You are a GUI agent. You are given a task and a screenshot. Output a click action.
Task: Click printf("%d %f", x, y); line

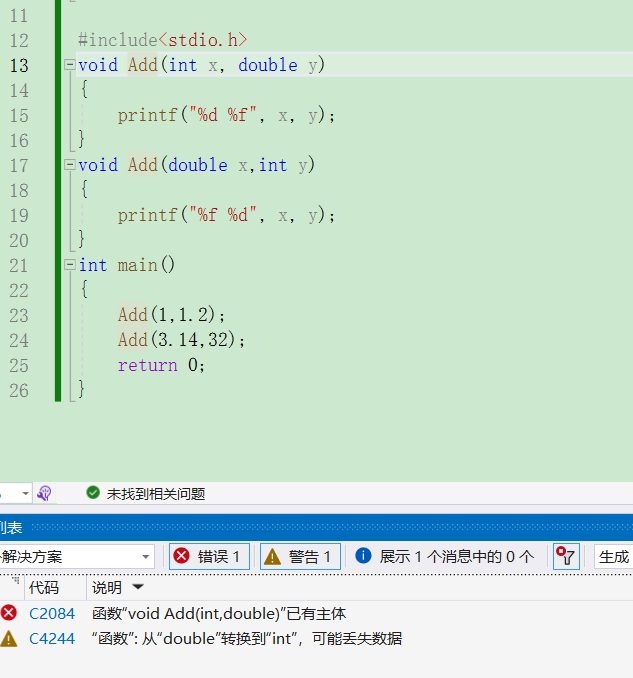tap(226, 115)
